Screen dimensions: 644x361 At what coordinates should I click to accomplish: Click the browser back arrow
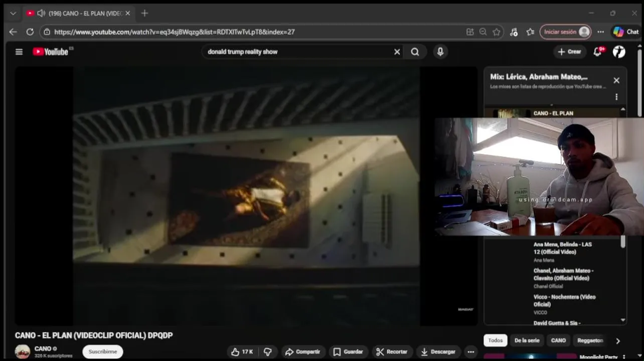tap(13, 32)
